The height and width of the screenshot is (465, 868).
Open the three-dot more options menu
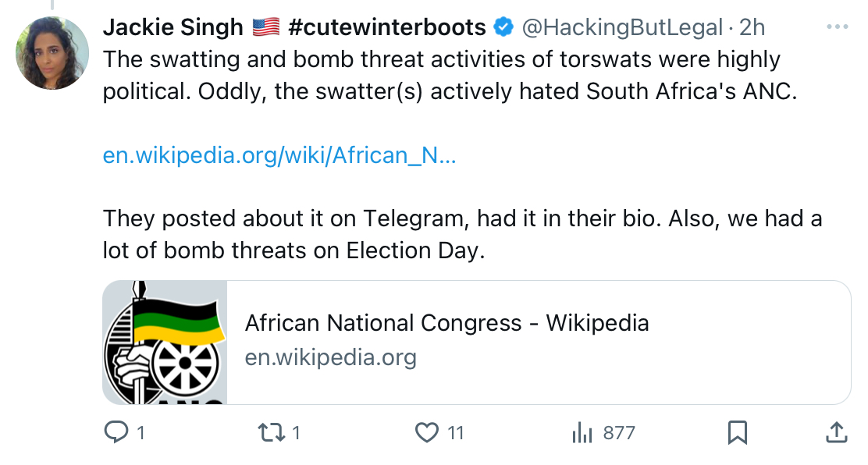[x=837, y=27]
